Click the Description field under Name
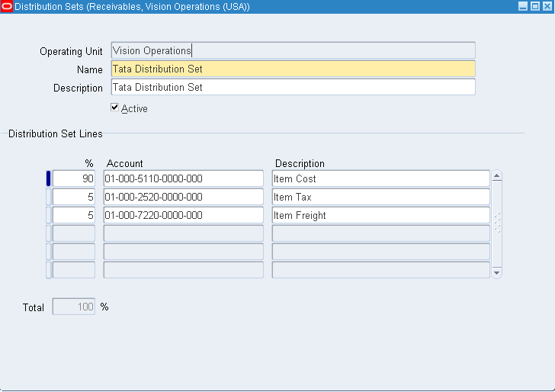This screenshot has height=392, width=555. pyautogui.click(x=293, y=87)
